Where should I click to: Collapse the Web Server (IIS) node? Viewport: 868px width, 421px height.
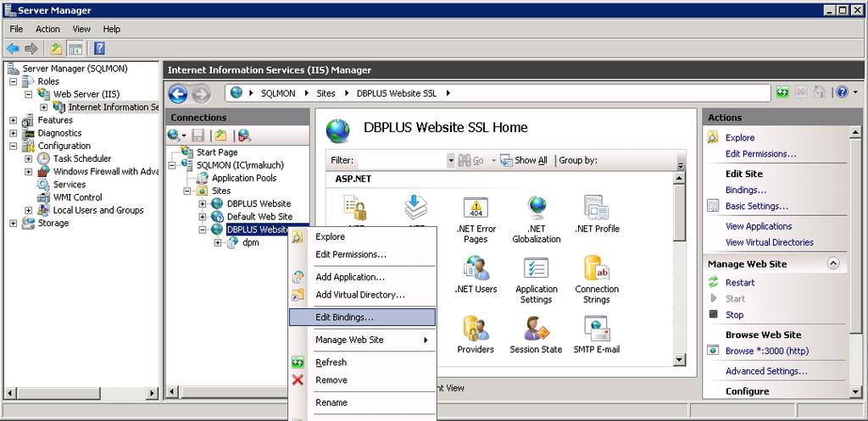click(29, 94)
